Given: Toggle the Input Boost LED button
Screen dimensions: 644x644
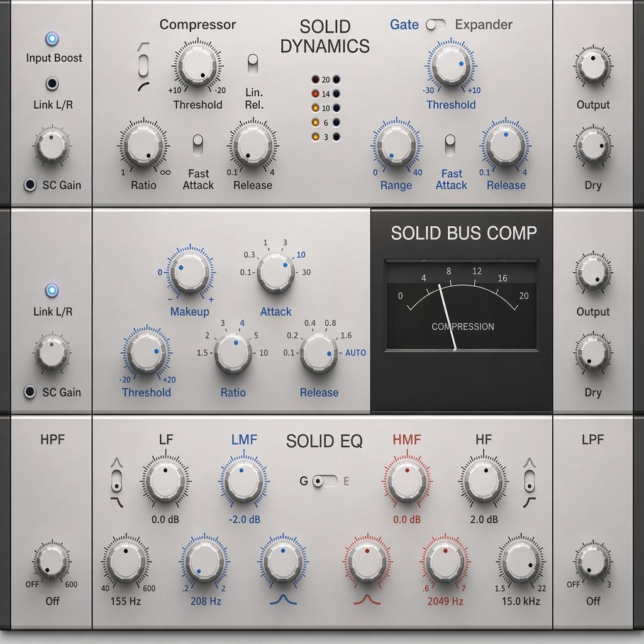Looking at the screenshot, I should 52,39.
